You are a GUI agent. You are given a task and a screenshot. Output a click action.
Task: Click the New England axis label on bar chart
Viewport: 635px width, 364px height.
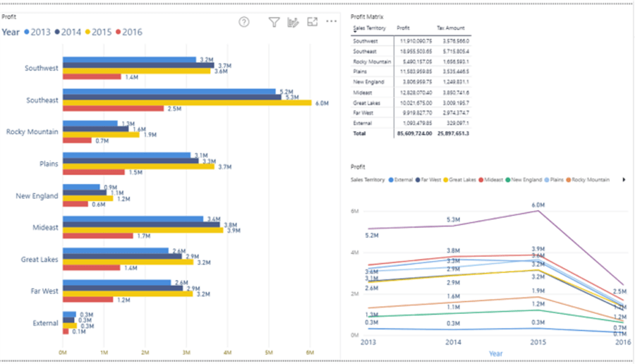click(x=37, y=195)
